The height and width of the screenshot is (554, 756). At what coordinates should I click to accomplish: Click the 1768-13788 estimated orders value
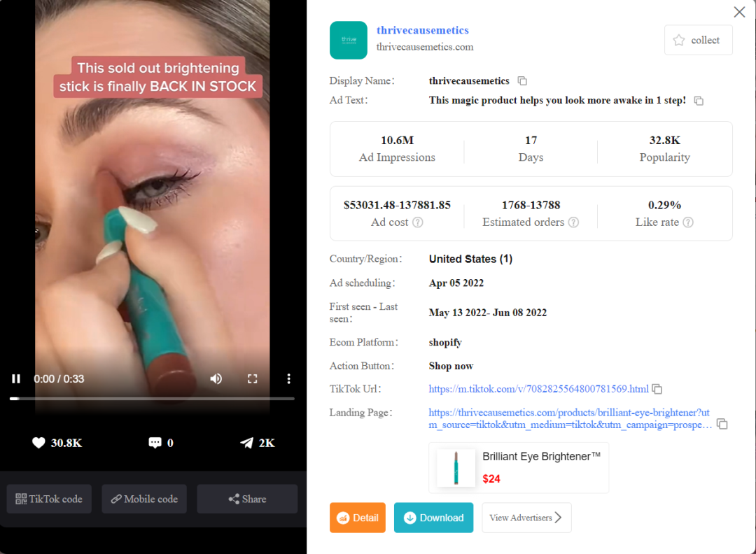click(531, 205)
